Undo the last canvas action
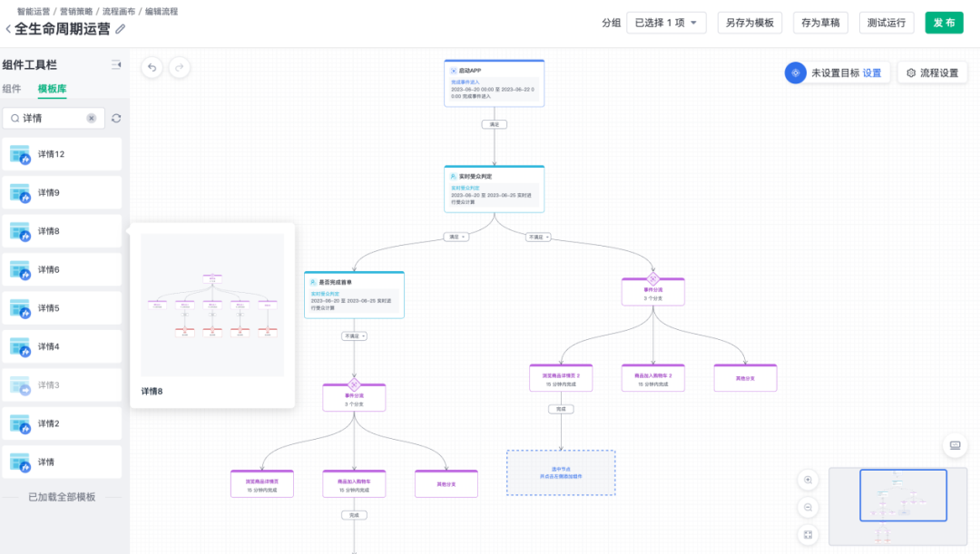The image size is (980, 554). (152, 67)
